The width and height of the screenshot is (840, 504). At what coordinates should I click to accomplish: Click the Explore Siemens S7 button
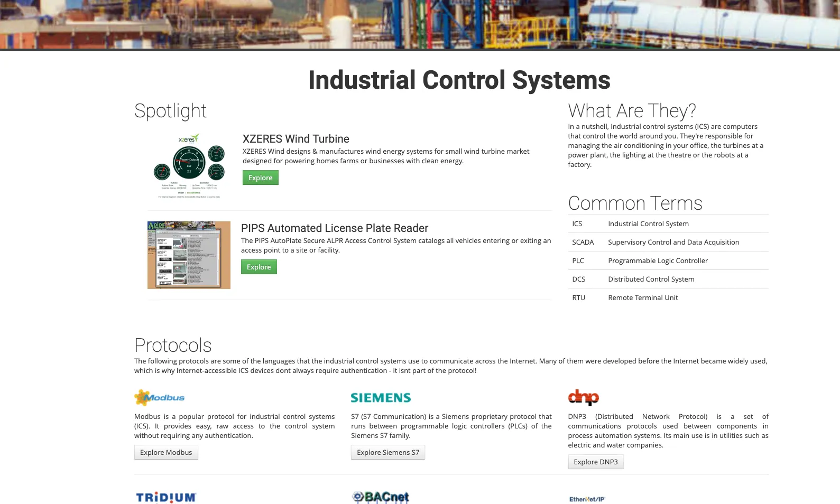pyautogui.click(x=388, y=452)
